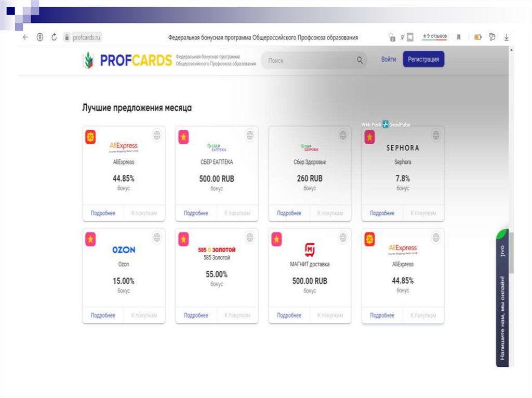Click К покупкам on the СБЕР ЕАПТЕКА card
Screen dimensions: 532x398
pyautogui.click(x=237, y=213)
